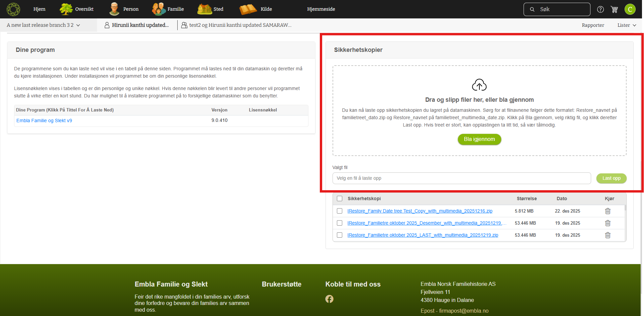Open the Rapporter menu
The image size is (644, 316).
[592, 25]
